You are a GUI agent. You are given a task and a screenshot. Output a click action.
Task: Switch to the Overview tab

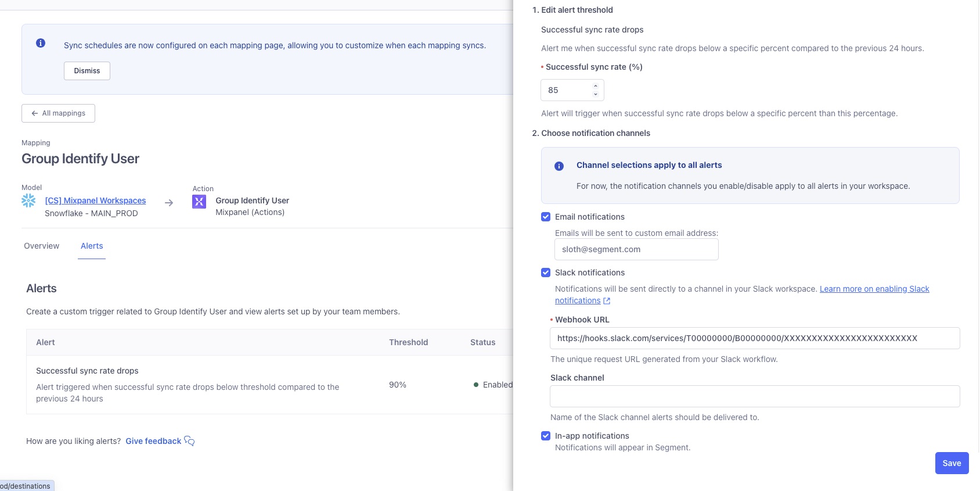[x=42, y=246]
